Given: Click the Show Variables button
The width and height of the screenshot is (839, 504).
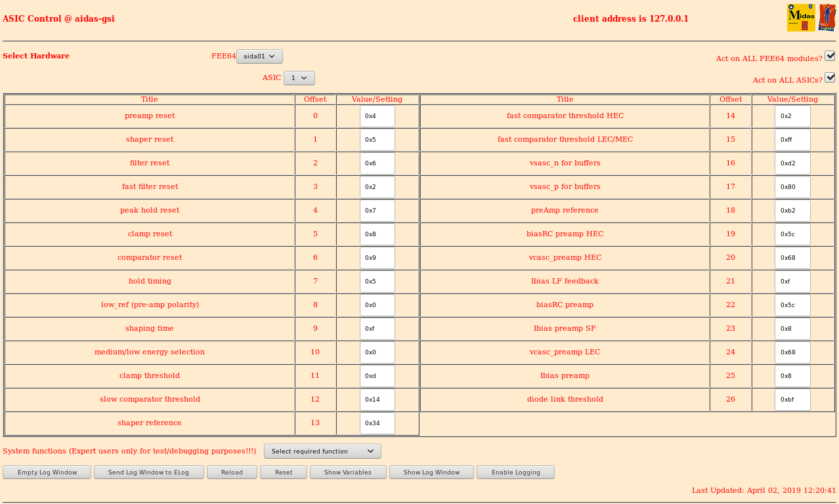Looking at the screenshot, I should pyautogui.click(x=348, y=472).
